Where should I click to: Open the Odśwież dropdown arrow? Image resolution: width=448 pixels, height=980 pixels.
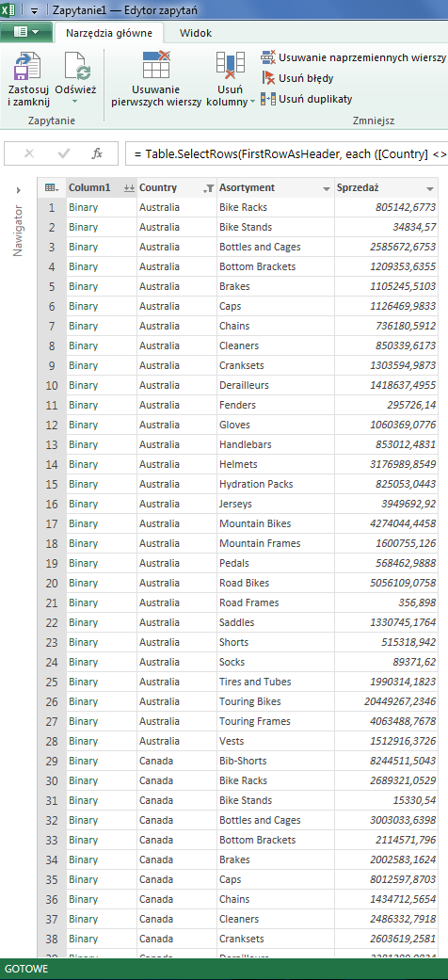point(75,102)
